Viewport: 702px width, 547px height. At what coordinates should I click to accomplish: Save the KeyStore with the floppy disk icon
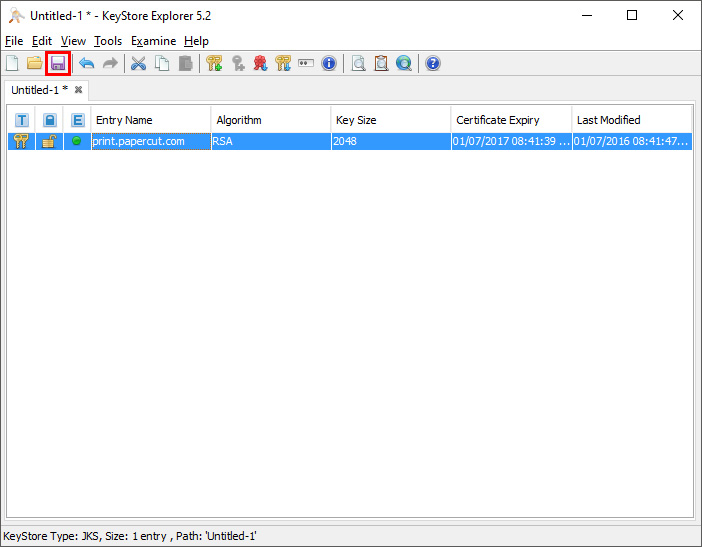point(58,63)
